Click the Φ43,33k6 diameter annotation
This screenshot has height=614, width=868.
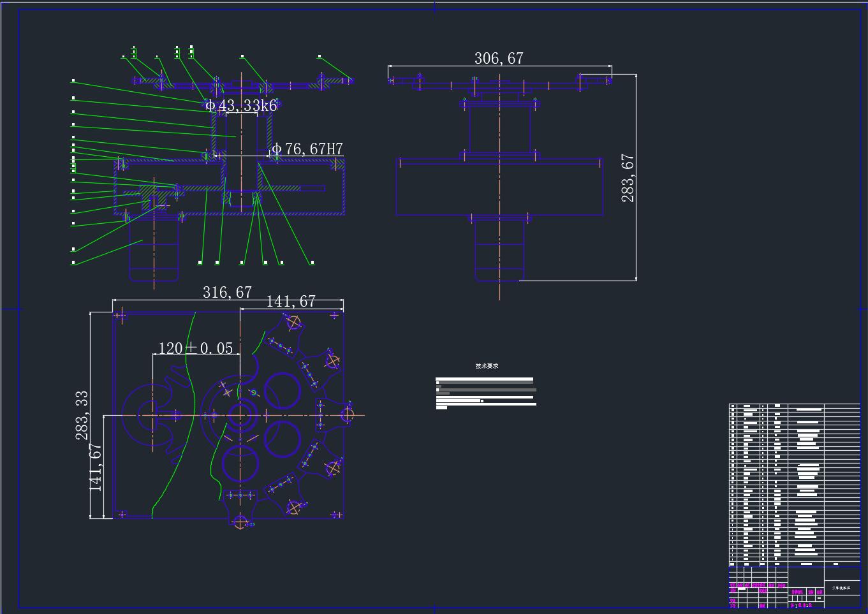pyautogui.click(x=241, y=106)
